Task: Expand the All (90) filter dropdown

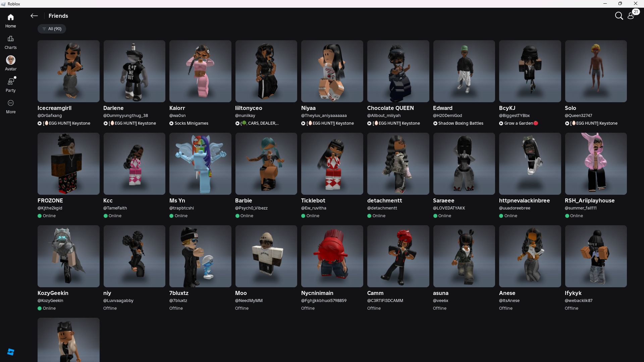Action: 52,29
